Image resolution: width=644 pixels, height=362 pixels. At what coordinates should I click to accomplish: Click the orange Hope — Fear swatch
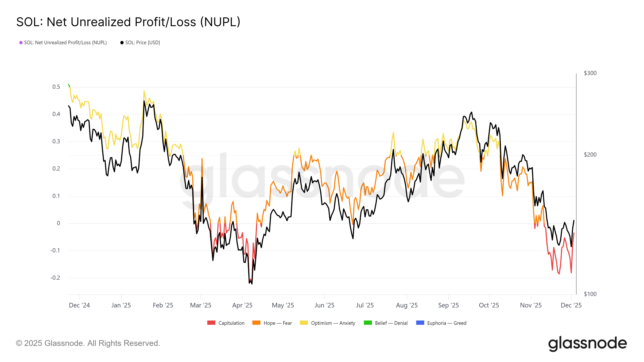click(x=256, y=323)
